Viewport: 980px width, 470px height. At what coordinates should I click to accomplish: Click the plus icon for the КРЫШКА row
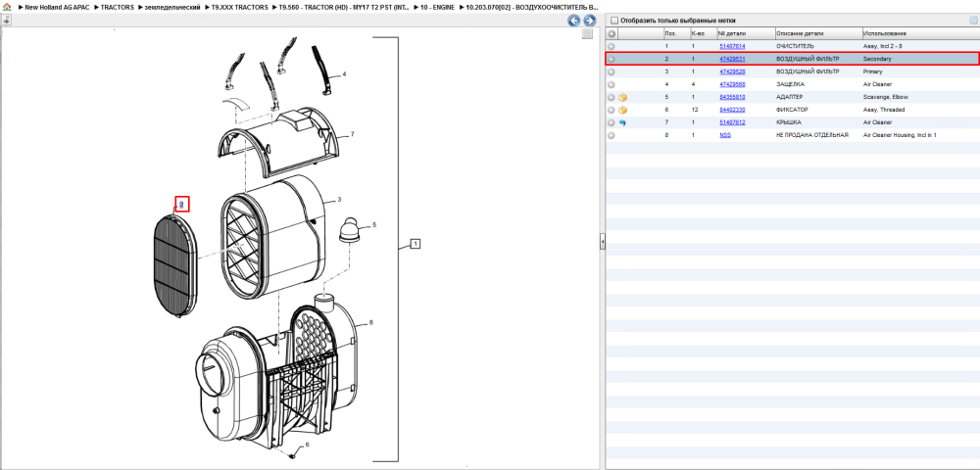pyautogui.click(x=612, y=122)
